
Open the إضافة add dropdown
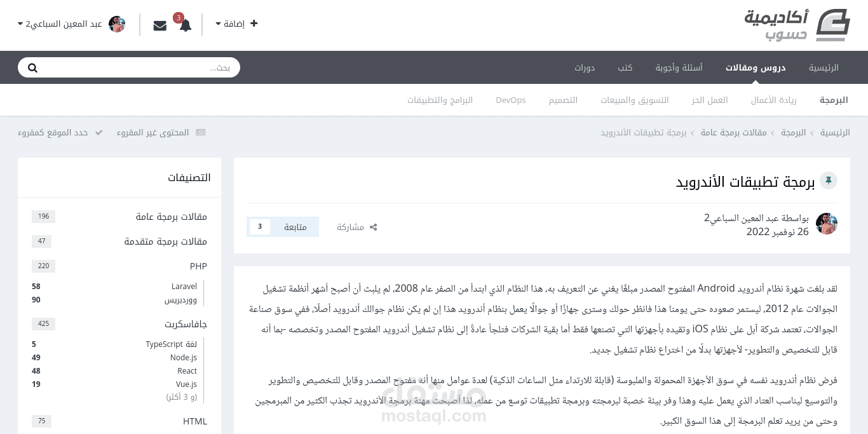[235, 23]
